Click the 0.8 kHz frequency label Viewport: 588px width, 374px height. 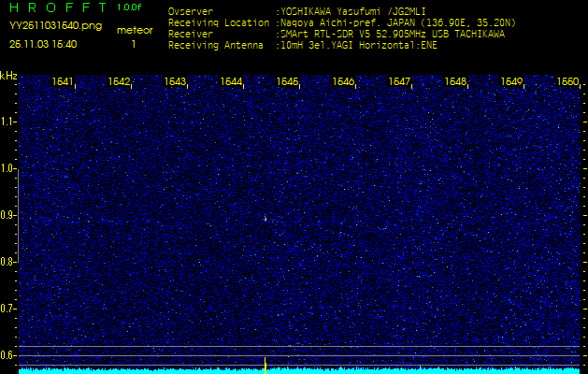point(7,262)
